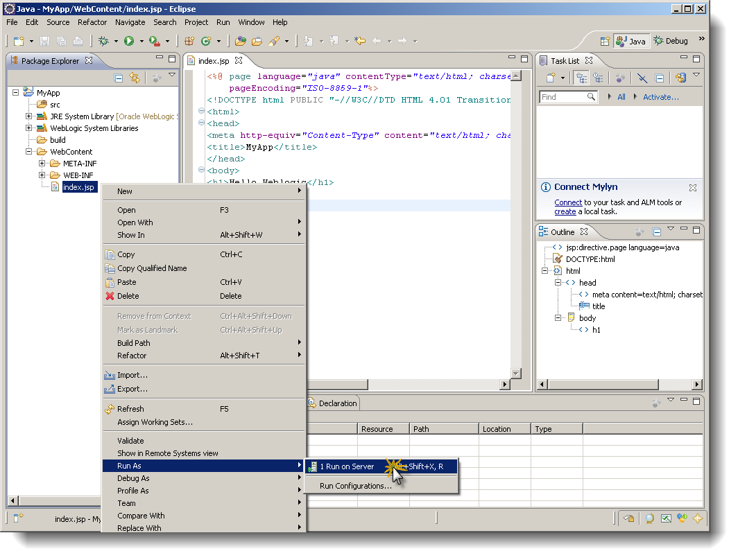Hide completed tasks in Task List
This screenshot has width=738, height=560.
(x=643, y=78)
